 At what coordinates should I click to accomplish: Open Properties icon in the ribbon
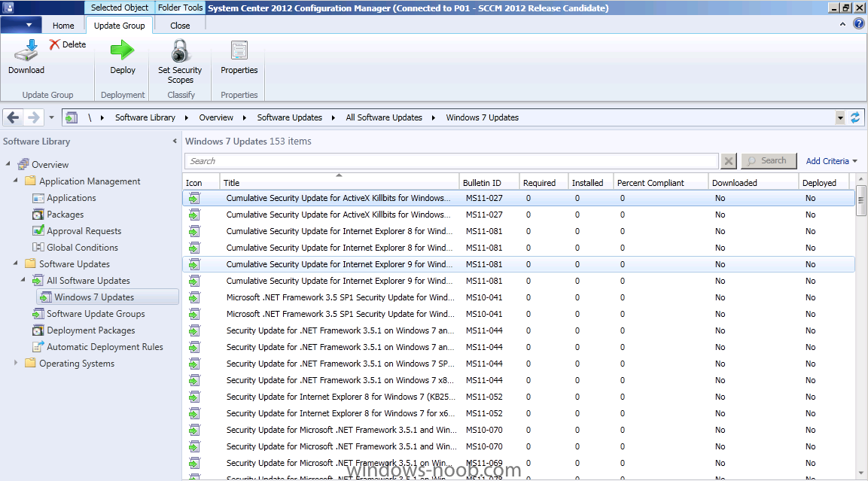coord(239,50)
